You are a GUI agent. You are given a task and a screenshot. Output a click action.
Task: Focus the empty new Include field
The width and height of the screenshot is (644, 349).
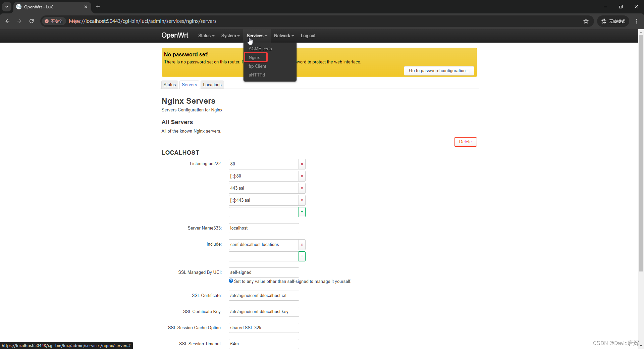pyautogui.click(x=264, y=256)
